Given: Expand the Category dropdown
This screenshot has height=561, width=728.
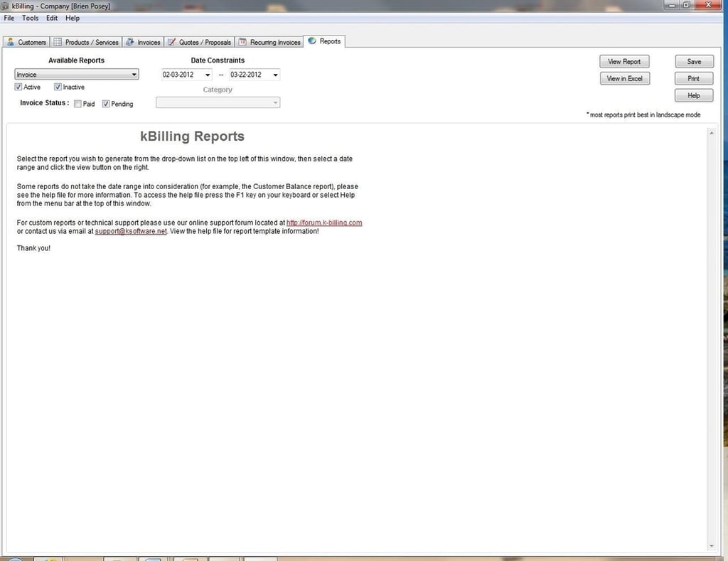Looking at the screenshot, I should click(x=218, y=102).
